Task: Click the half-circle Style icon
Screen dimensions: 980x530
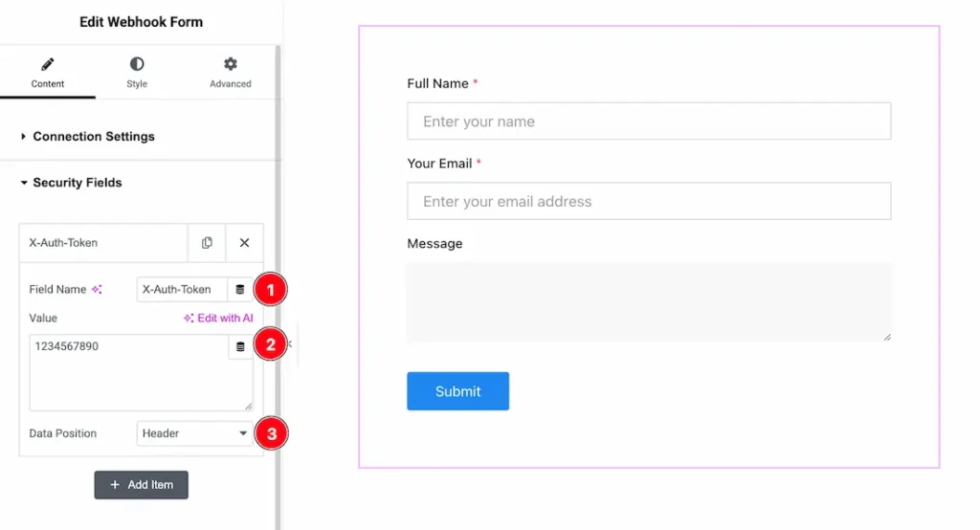Action: tap(137, 64)
